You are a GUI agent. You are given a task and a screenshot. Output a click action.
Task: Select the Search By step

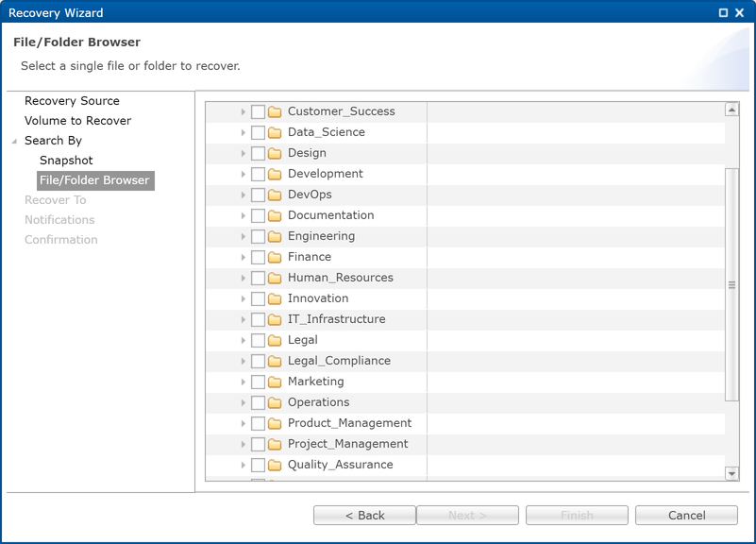coord(53,141)
